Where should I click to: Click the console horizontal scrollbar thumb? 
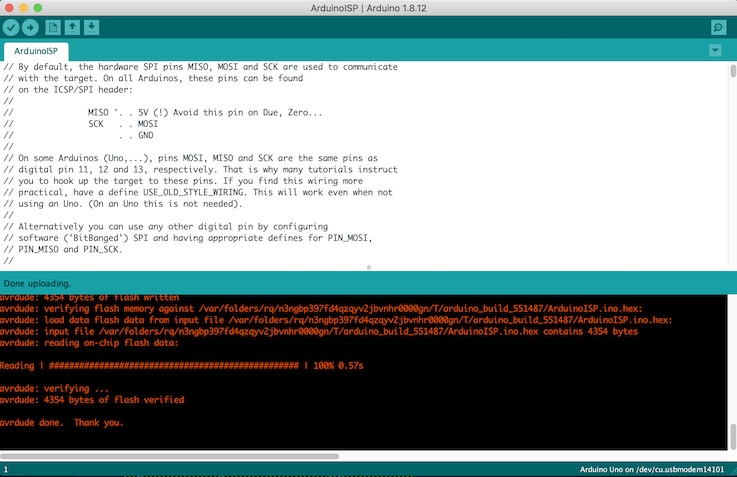(170, 456)
